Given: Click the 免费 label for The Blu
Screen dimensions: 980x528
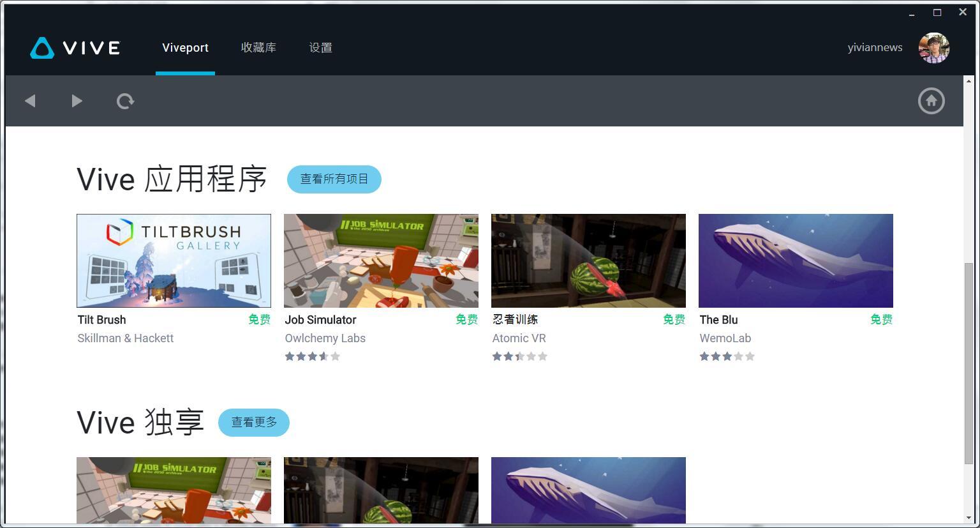Looking at the screenshot, I should [x=881, y=319].
